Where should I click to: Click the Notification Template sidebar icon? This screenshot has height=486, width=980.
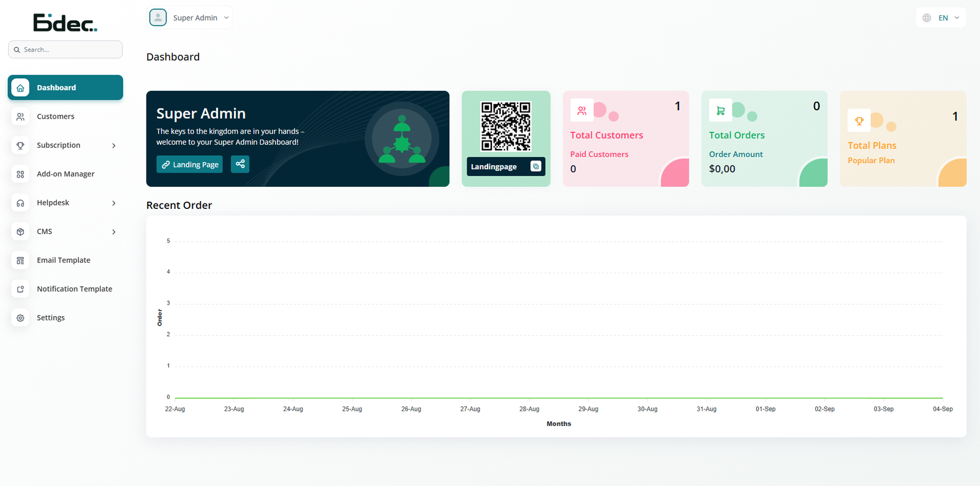(20, 289)
